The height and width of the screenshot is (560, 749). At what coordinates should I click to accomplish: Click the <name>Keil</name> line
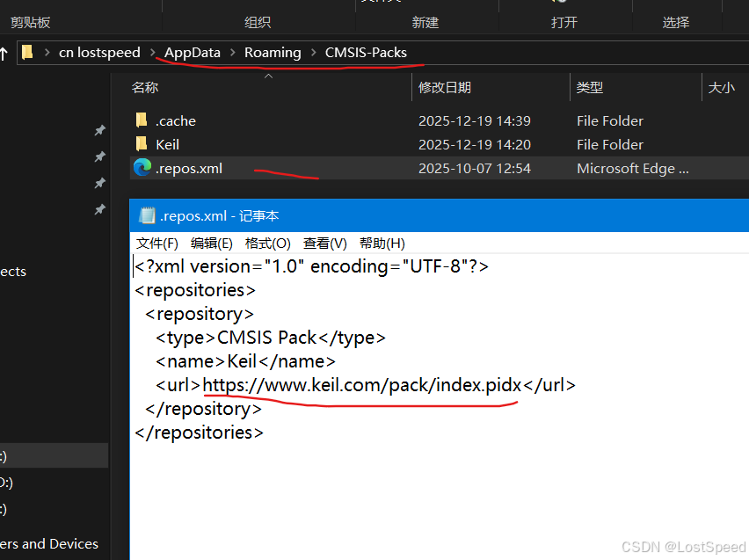click(x=245, y=361)
